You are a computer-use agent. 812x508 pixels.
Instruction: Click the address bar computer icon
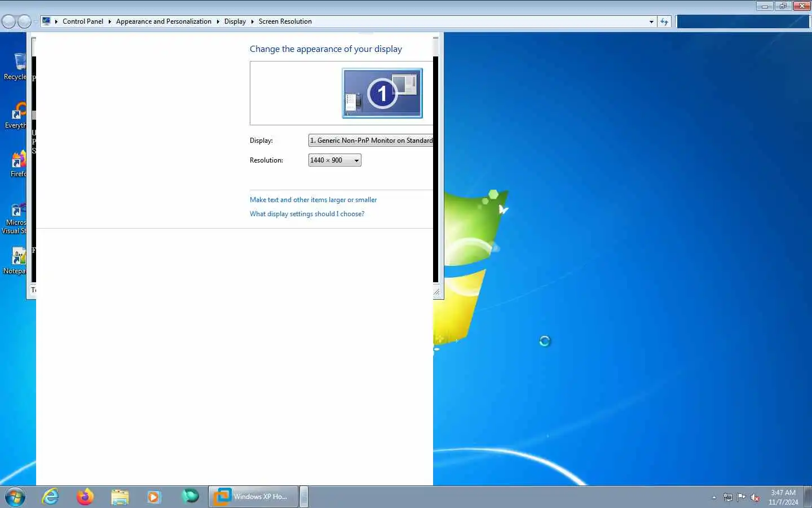tap(46, 21)
